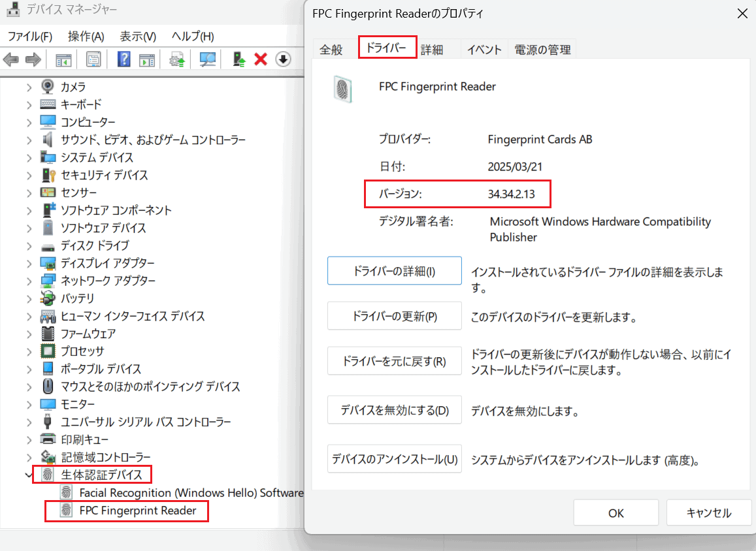Click the fingerprint icon in properties dialog
This screenshot has height=551, width=756.
[342, 89]
